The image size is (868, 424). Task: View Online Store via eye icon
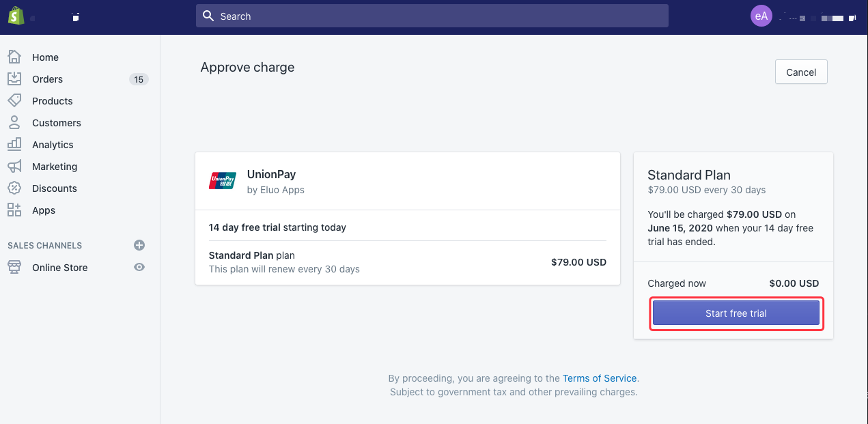(x=139, y=268)
